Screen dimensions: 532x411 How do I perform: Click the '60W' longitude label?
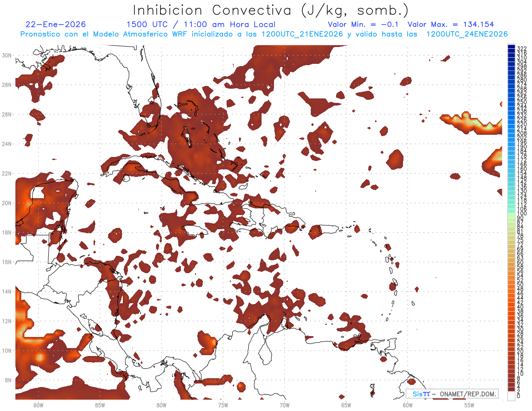click(408, 405)
